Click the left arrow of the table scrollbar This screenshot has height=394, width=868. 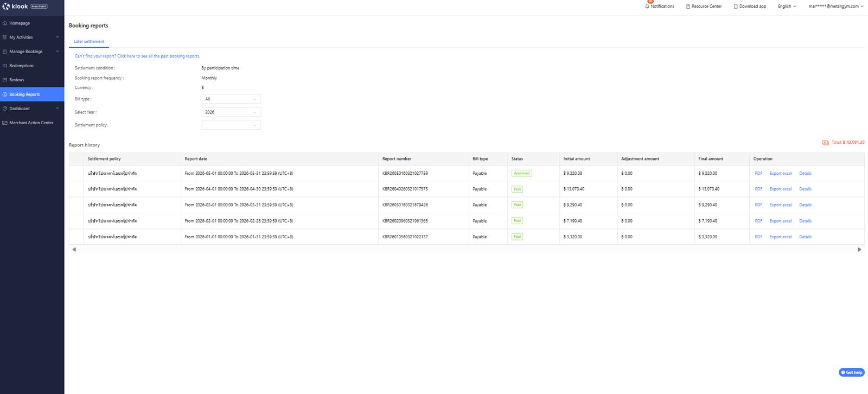(x=74, y=250)
